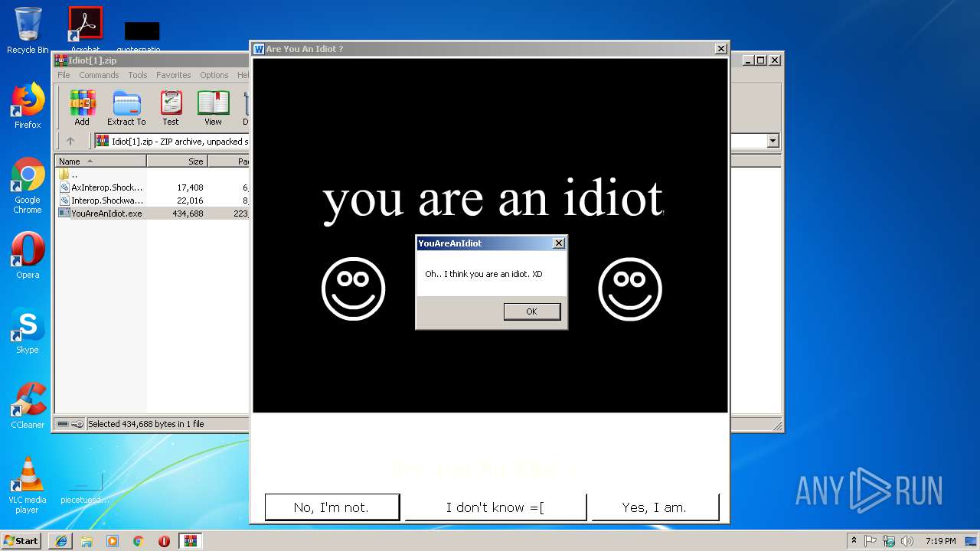
Task: Click OK in the YouAreAnIdiot dialog
Action: click(x=531, y=311)
